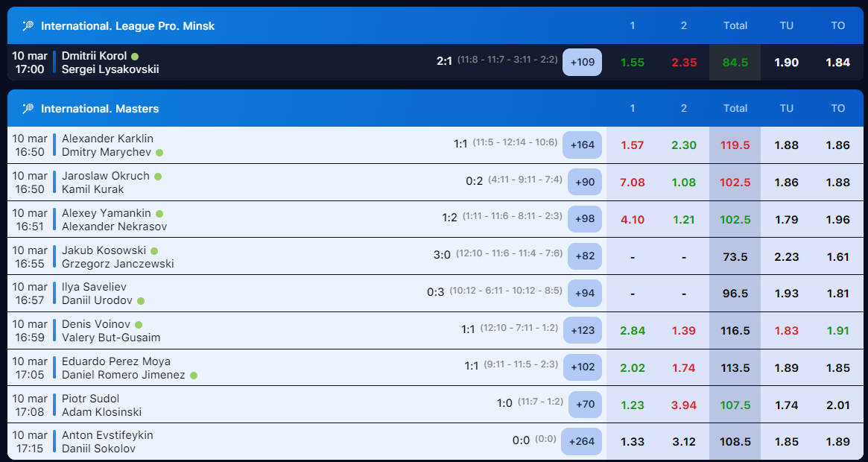868x462 pixels.
Task: Pick total under 2.23 in Kosowski match
Action: click(786, 257)
